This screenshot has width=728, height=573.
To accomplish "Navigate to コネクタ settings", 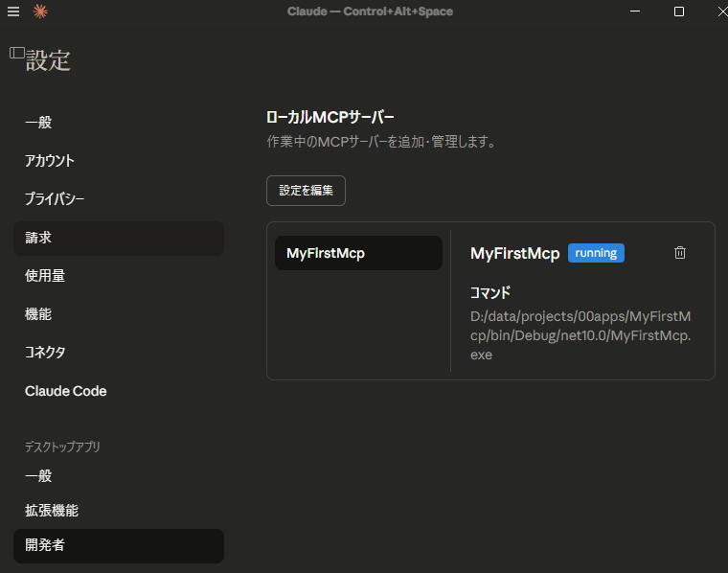I will 45,353.
